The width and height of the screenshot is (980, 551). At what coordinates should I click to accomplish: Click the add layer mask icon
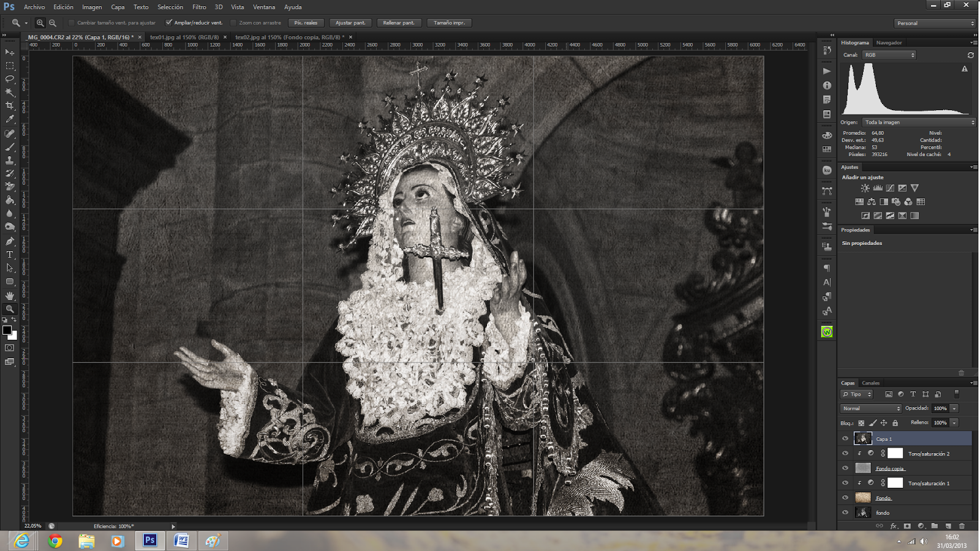pos(907,526)
